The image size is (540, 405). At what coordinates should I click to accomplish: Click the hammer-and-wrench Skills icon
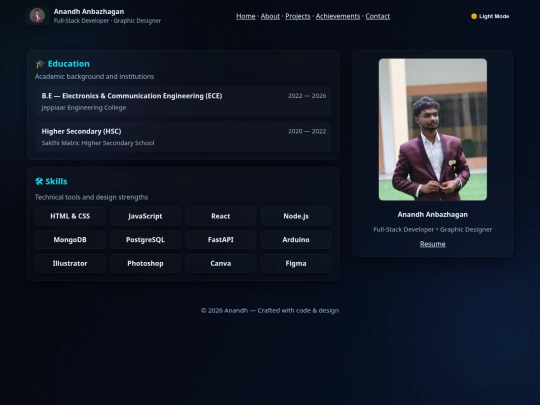tap(39, 181)
